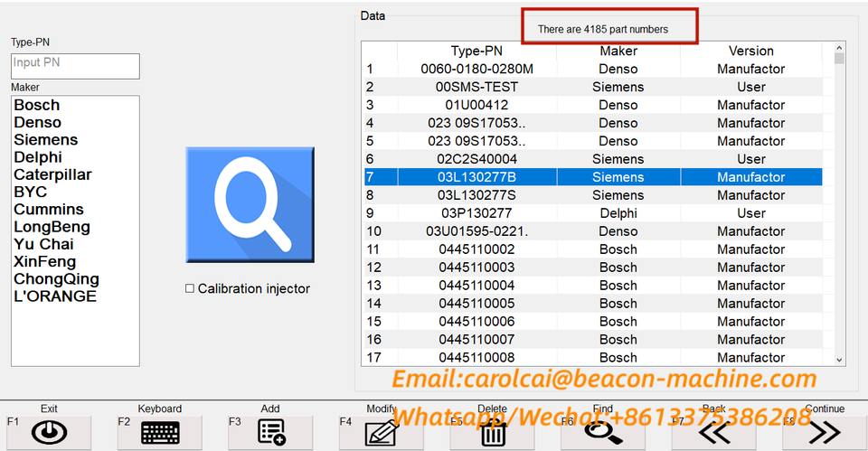Enable the Calibration injector checkbox

[x=190, y=288]
